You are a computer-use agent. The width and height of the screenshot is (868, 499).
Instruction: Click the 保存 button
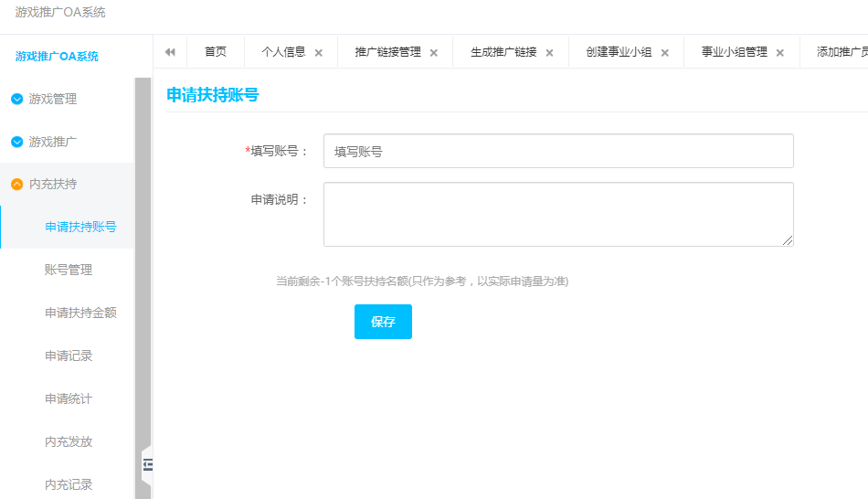pos(383,322)
